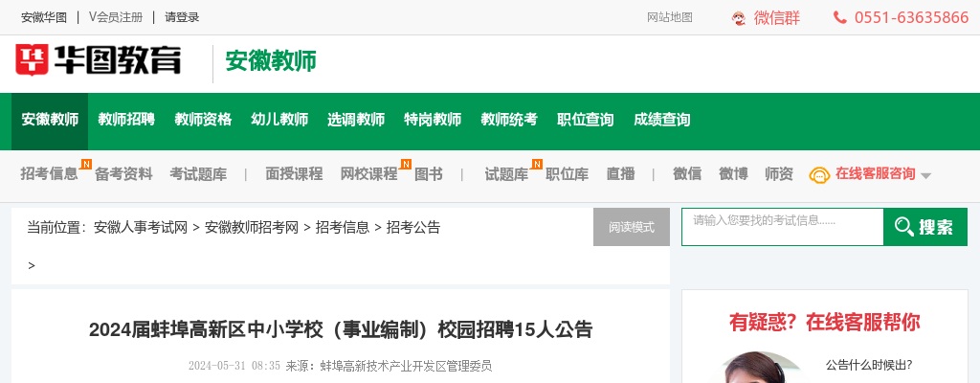Click the green 安徽教师 site title

tap(271, 61)
